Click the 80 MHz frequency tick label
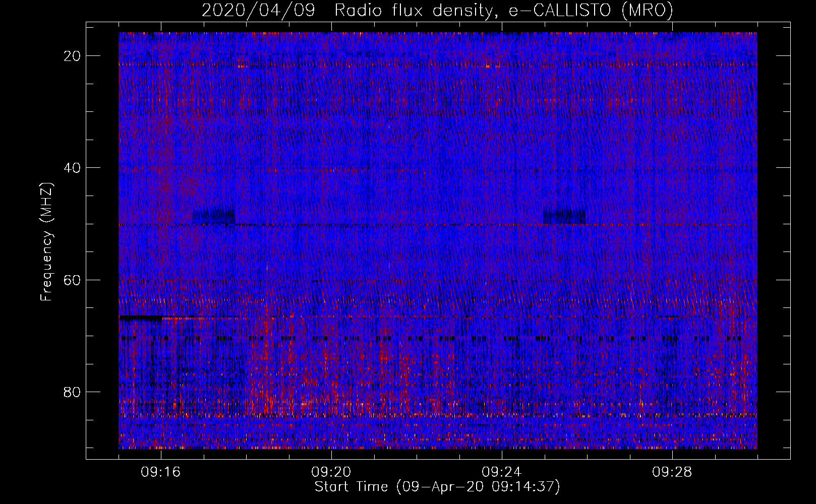 tap(73, 392)
